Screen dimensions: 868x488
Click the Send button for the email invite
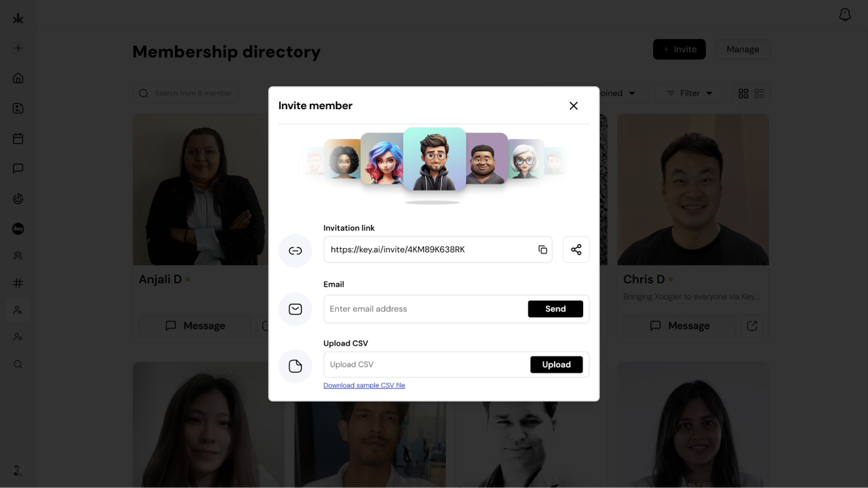(x=555, y=309)
